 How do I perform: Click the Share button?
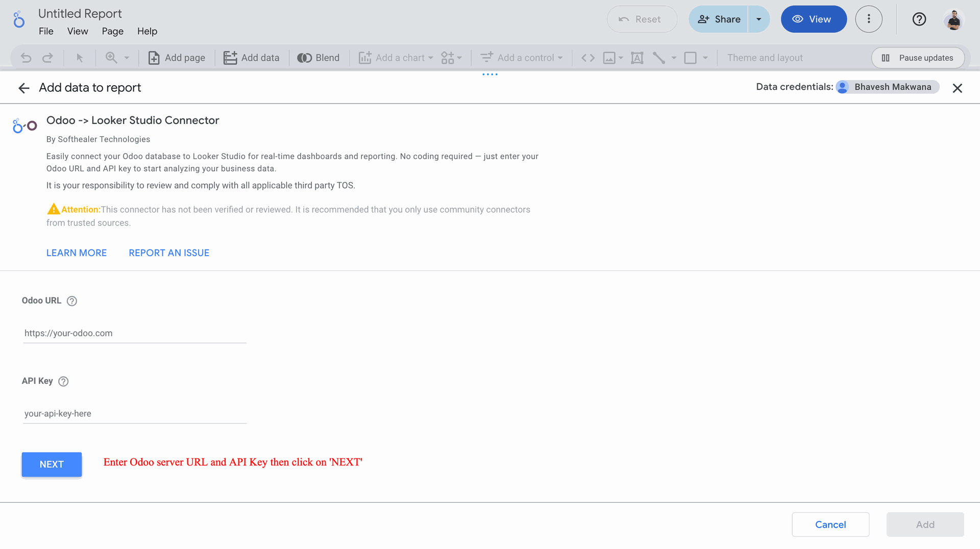(x=719, y=19)
